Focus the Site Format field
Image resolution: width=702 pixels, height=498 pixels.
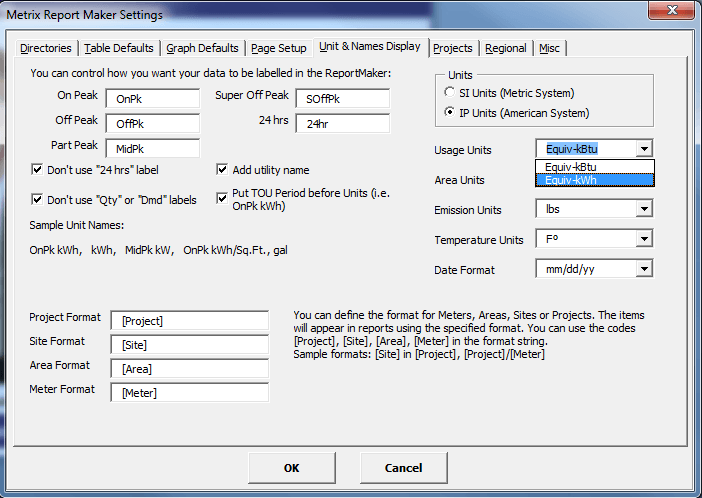(190, 345)
